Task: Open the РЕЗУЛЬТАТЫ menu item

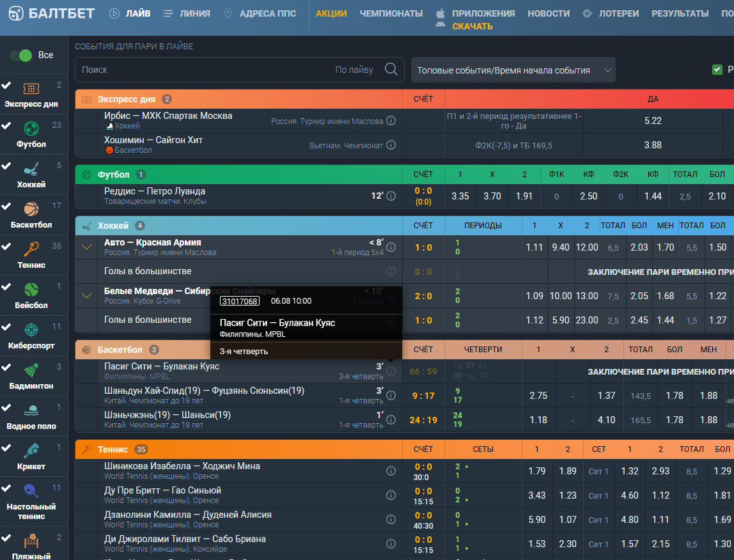Action: [x=680, y=13]
